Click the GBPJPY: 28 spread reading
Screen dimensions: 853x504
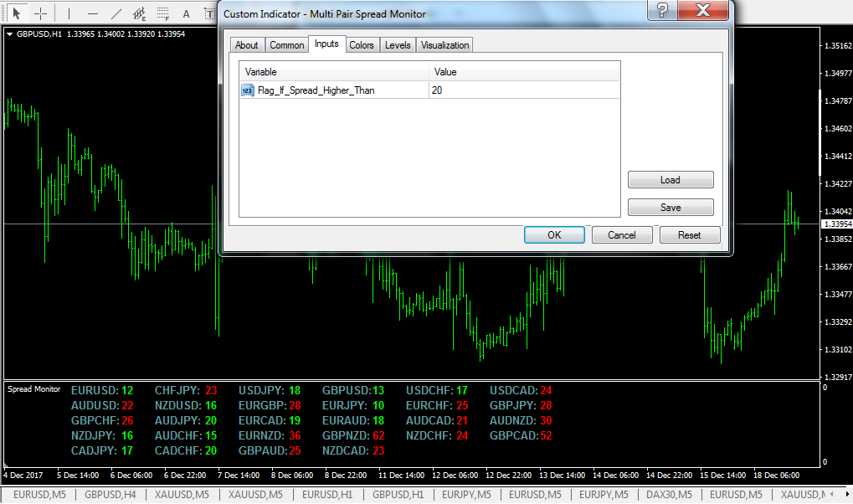[x=521, y=405]
